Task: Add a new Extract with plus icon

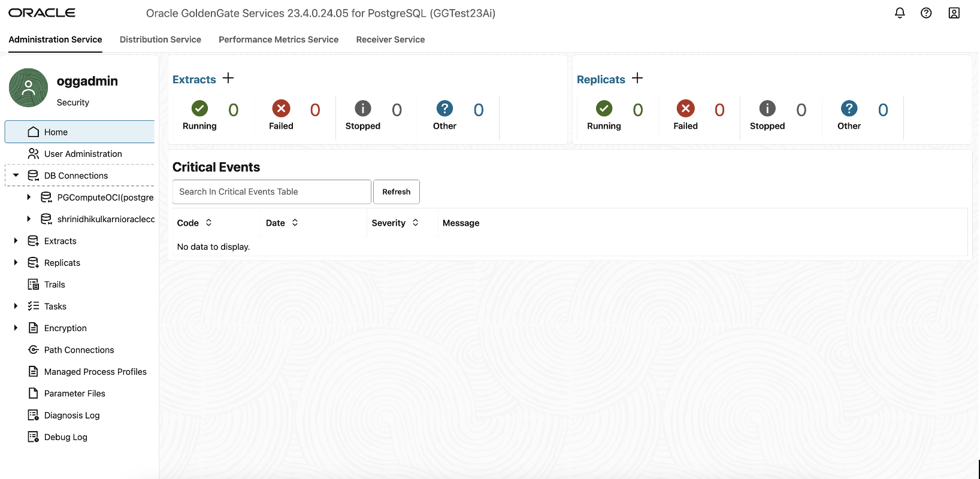Action: coord(228,78)
